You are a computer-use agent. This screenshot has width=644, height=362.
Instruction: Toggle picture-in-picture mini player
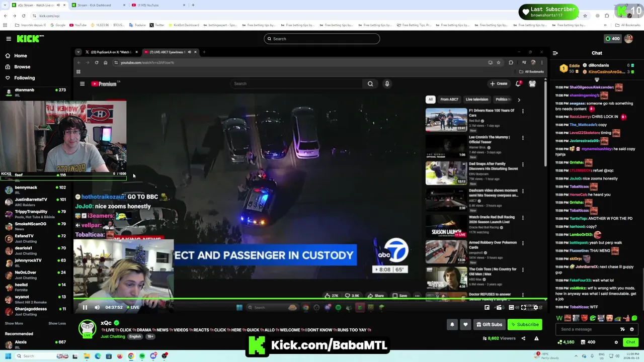(x=487, y=307)
